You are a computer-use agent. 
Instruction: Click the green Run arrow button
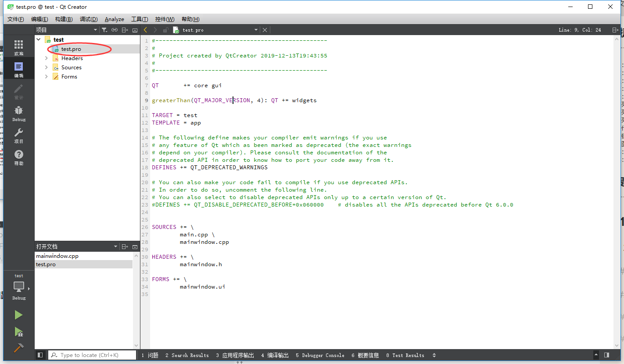point(18,315)
